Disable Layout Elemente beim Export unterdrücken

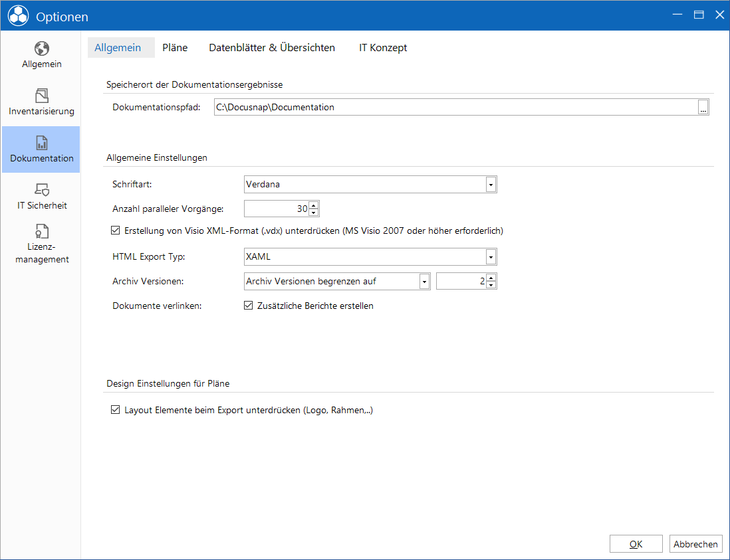click(116, 410)
